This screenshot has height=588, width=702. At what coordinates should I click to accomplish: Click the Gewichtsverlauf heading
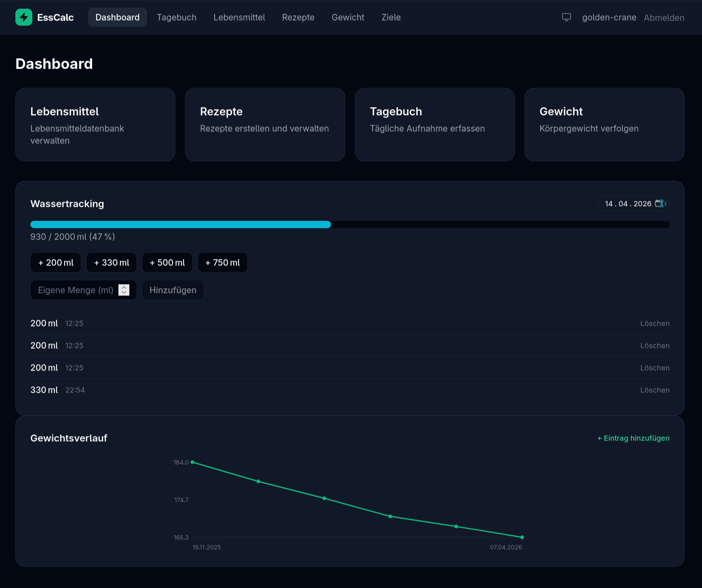coord(69,438)
